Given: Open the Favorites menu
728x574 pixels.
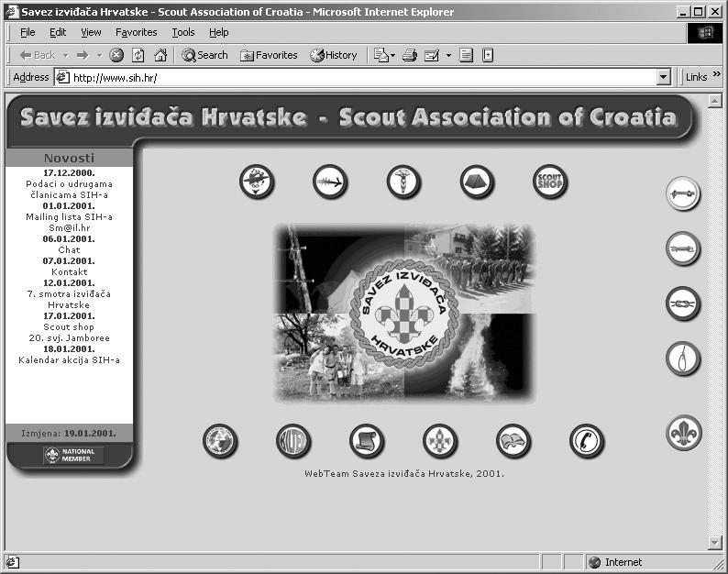Looking at the screenshot, I should 136,32.
